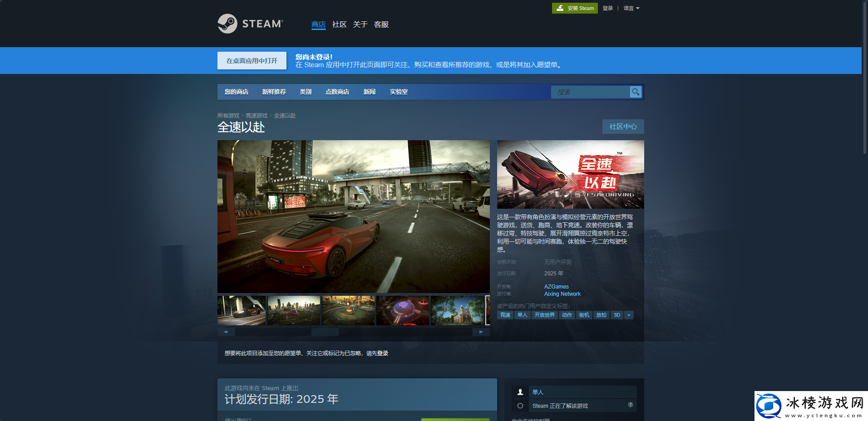Click the right arrow of screenshot strip
This screenshot has height=421, width=868.
click(x=481, y=332)
